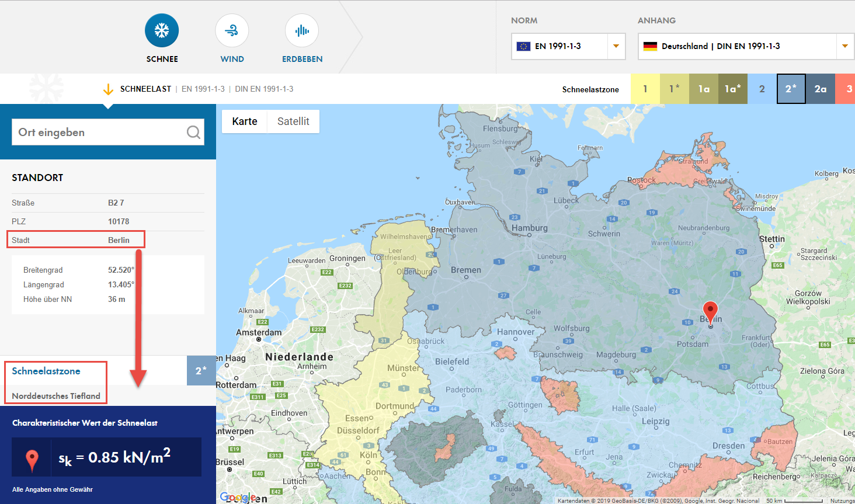Click the Alle Angaben ohne Gewähr note
Image resolution: width=855 pixels, height=504 pixels.
[53, 489]
